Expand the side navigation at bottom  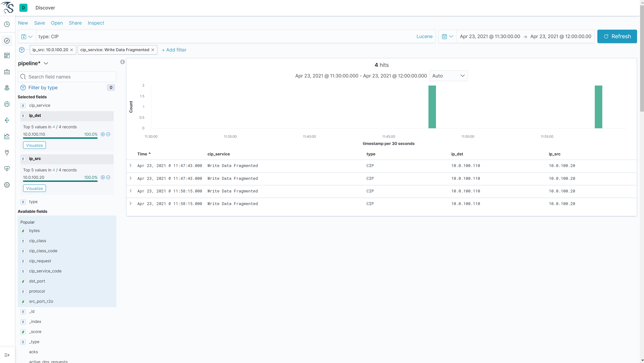(x=7, y=355)
